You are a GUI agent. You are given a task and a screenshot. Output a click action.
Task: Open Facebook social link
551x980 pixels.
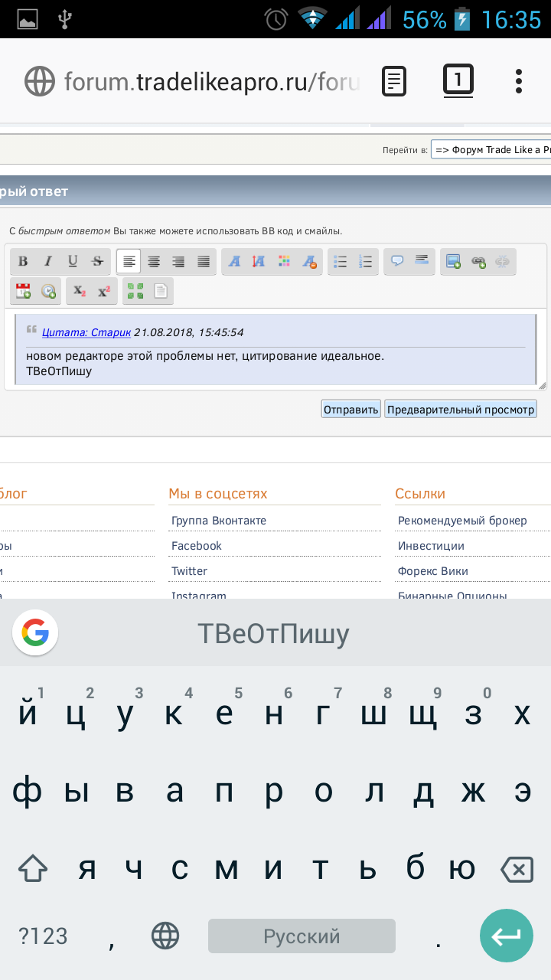coord(197,546)
